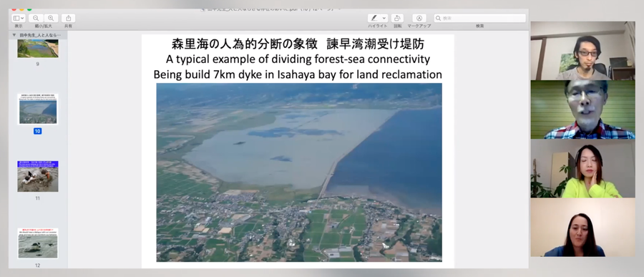Click the Share icon in toolbar
The image size is (644, 277).
click(68, 18)
